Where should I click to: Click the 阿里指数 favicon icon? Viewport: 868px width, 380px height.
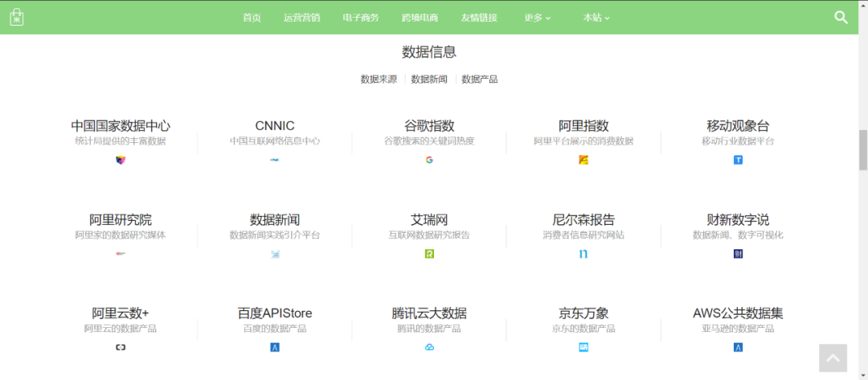click(583, 161)
